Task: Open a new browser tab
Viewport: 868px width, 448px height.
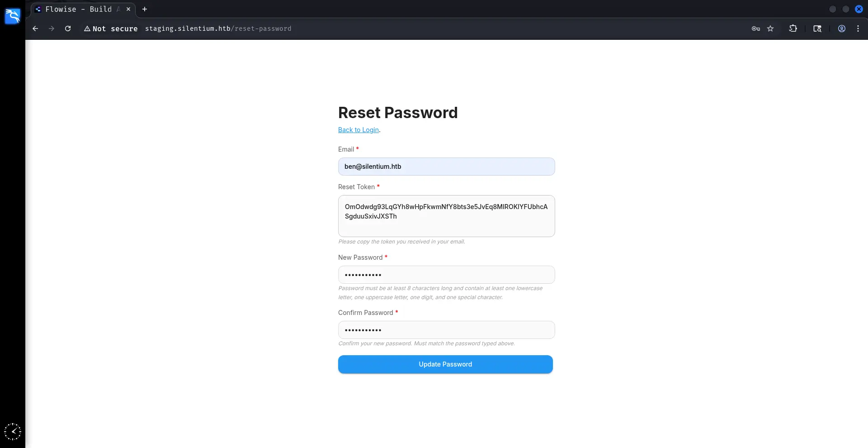Action: click(145, 9)
